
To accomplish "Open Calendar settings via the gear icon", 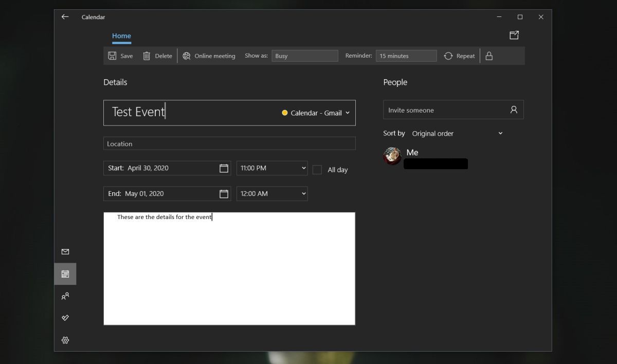I will pos(65,340).
